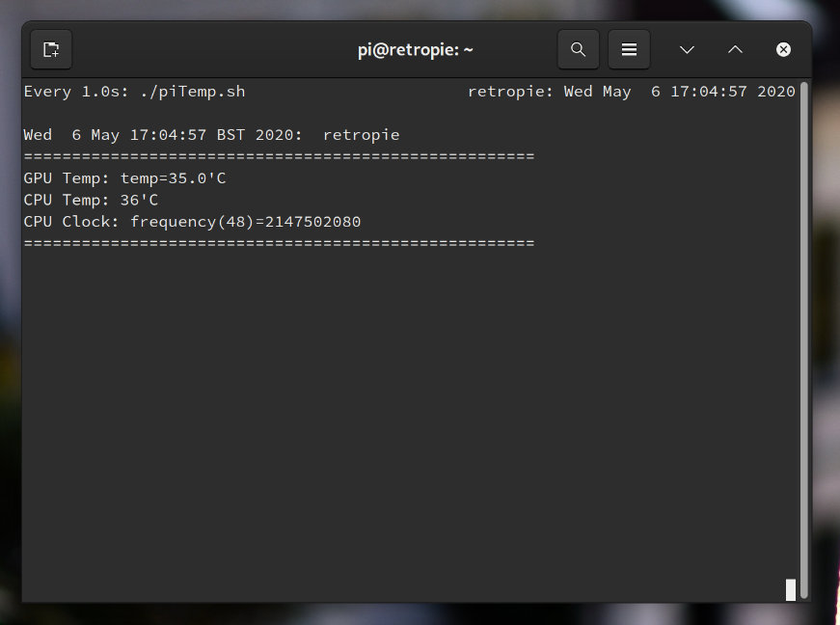The image size is (840, 625).
Task: Open a new terminal tab
Action: [51, 50]
